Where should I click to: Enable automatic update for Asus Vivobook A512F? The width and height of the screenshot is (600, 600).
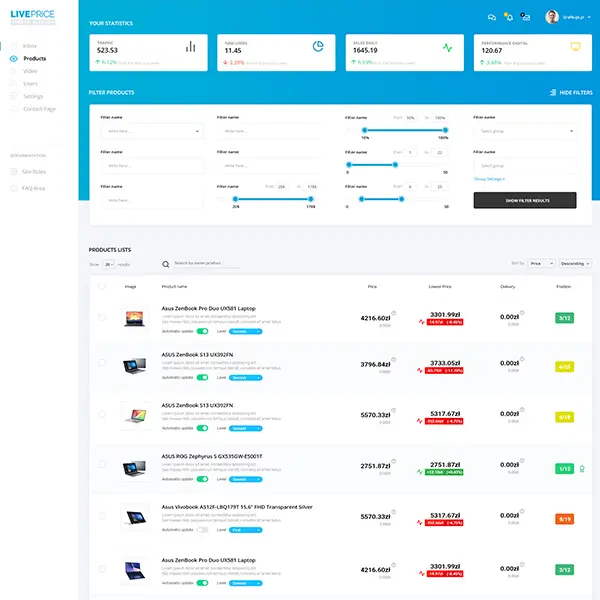[202, 529]
